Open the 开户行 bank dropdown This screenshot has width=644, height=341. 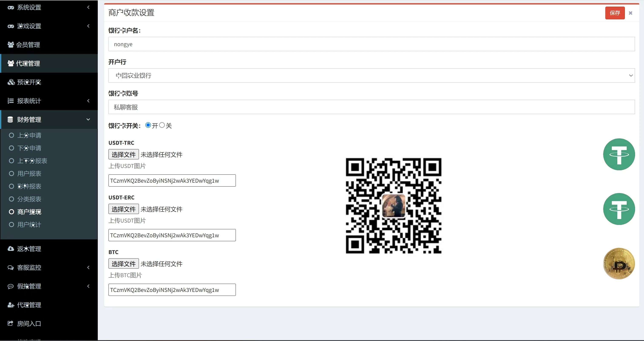click(x=372, y=75)
